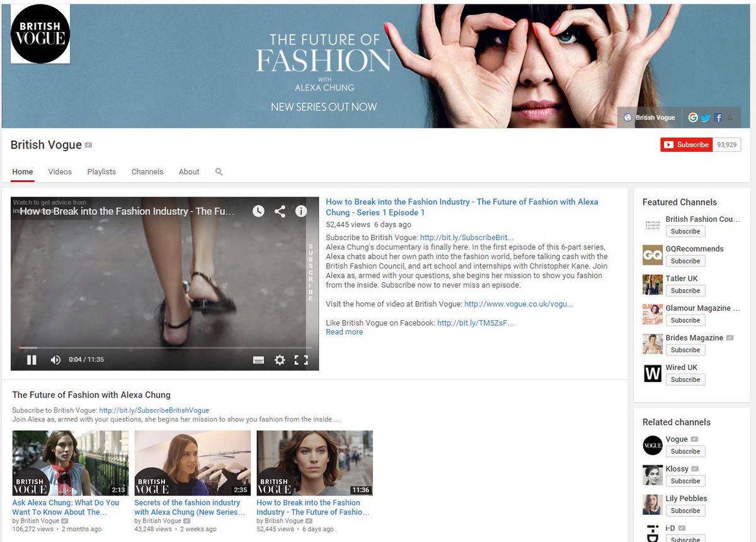Click Wired UK channel icon
Viewport: 756px width, 542px height.
(x=653, y=373)
